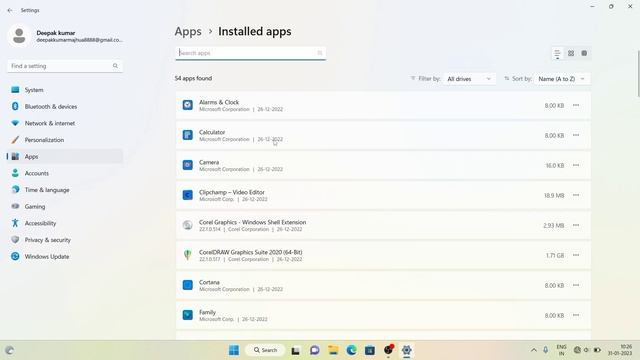Open more options for Alarms & Clock
The image size is (640, 360).
(576, 105)
